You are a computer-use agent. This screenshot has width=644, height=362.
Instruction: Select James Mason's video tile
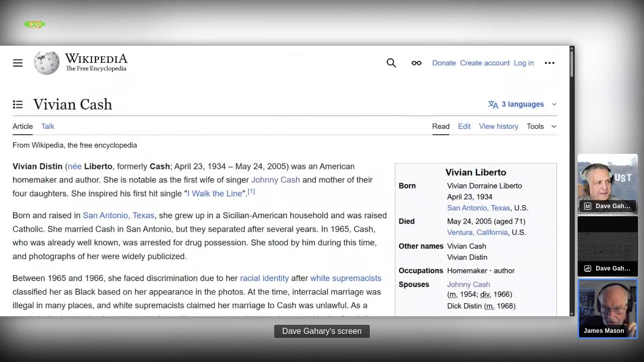pos(608,309)
